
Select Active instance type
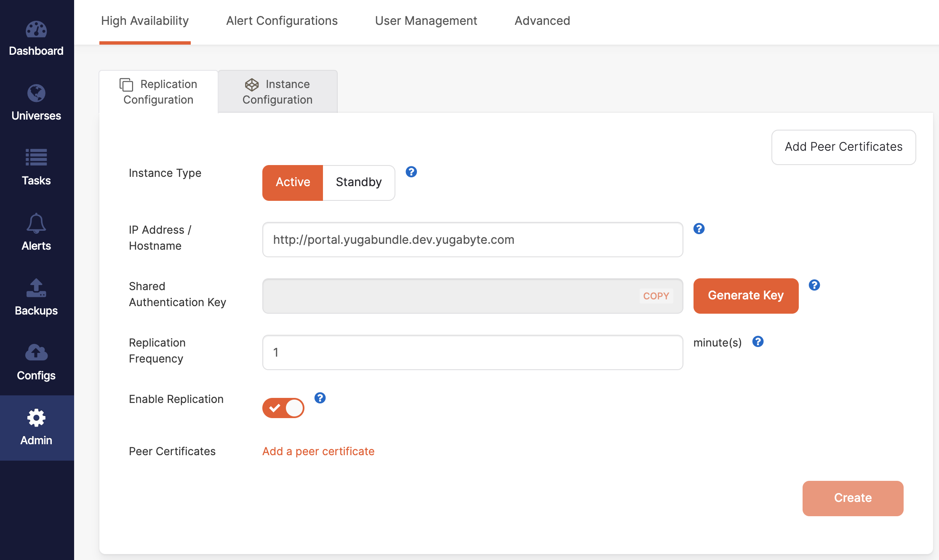293,182
